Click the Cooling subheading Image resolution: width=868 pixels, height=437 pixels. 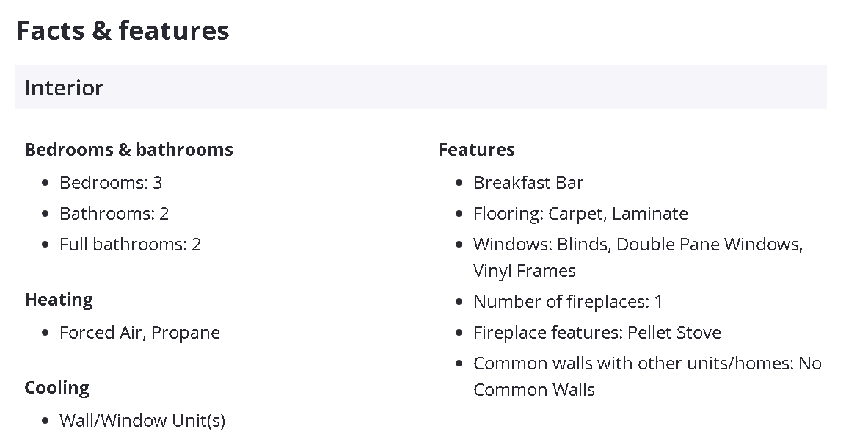56,388
